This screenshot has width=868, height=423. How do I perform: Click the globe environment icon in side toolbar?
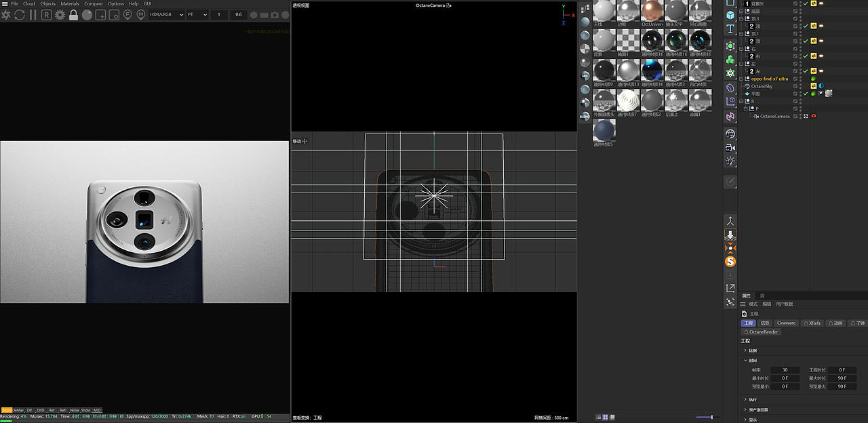730,134
